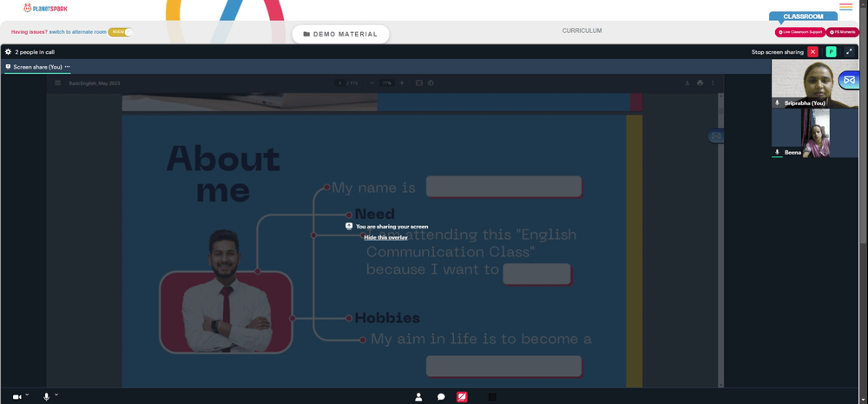The image size is (868, 404).
Task: Click the blue glasses floating button
Action: click(850, 80)
